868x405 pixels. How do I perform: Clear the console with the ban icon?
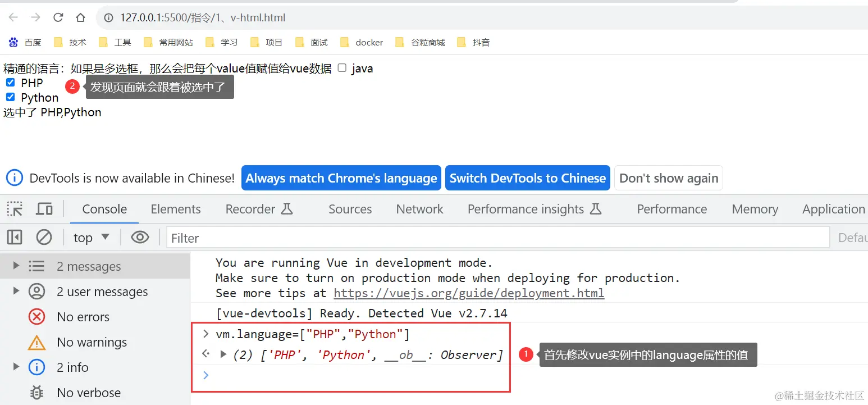coord(44,238)
